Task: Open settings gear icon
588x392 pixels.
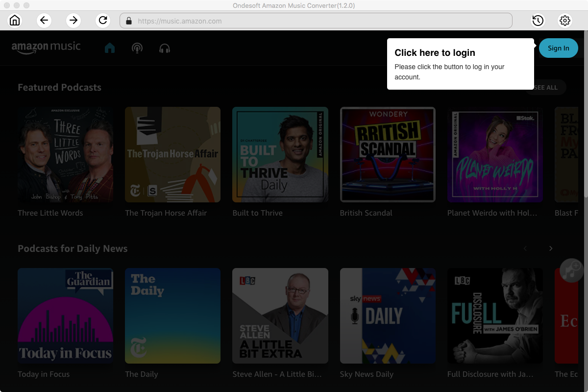Action: click(565, 21)
